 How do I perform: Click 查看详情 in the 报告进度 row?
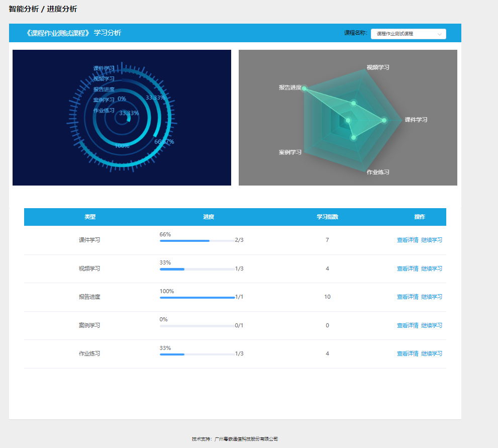point(408,297)
